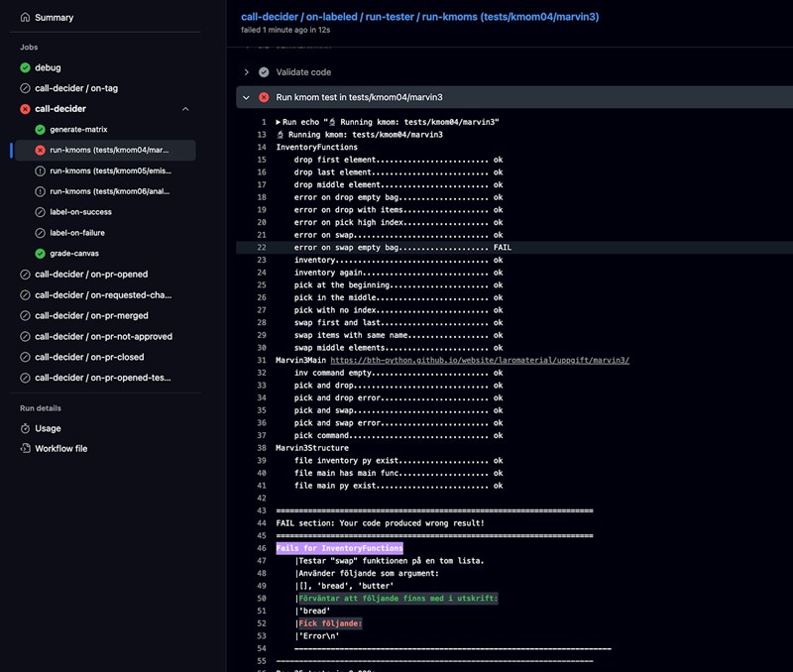Click green check icon beside debug job
This screenshot has width=793, height=672.
26,67
